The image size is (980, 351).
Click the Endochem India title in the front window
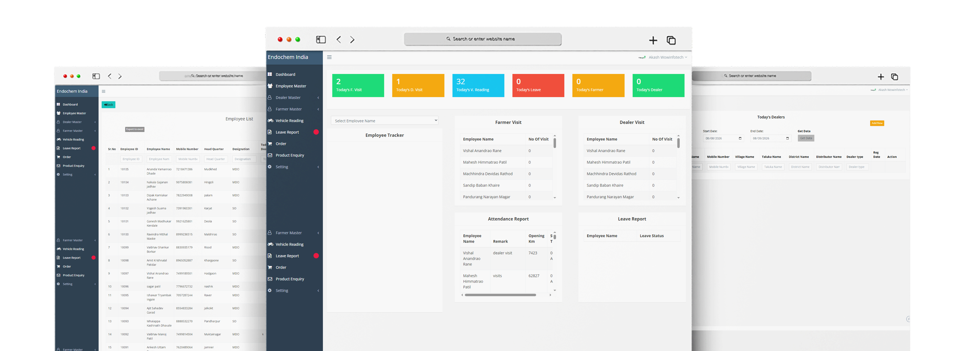288,57
